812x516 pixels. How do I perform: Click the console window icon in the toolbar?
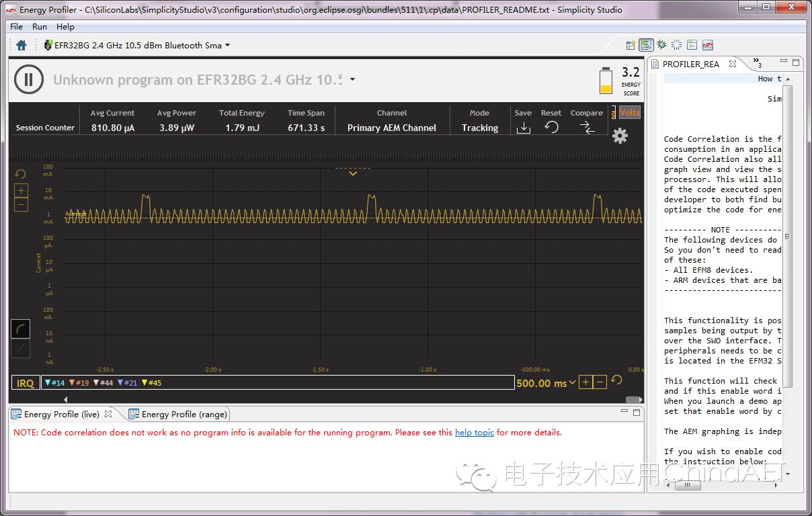click(x=692, y=44)
